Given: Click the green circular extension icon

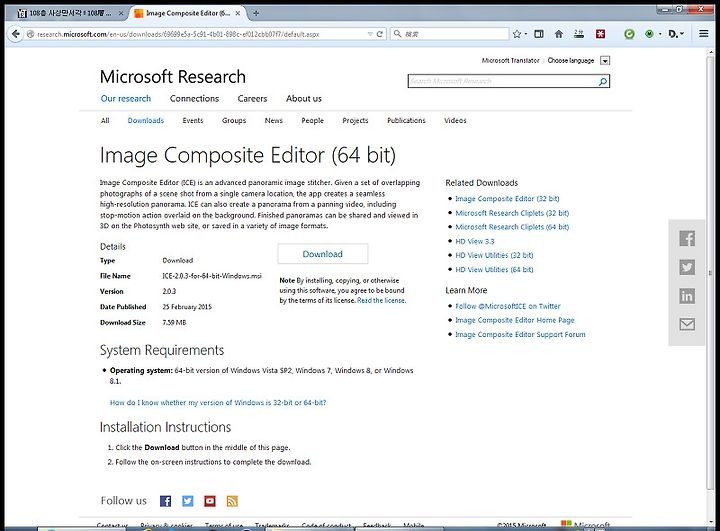Looking at the screenshot, I should [x=629, y=34].
